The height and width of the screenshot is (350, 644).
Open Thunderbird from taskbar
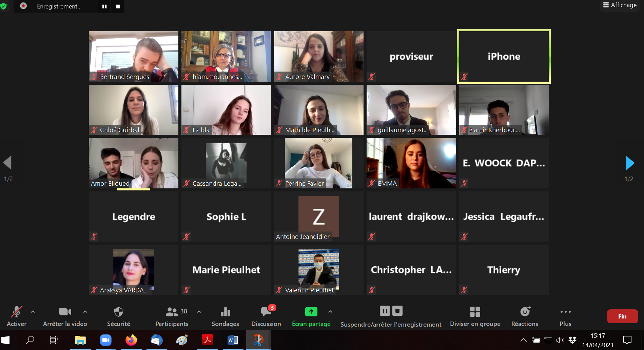tap(157, 340)
